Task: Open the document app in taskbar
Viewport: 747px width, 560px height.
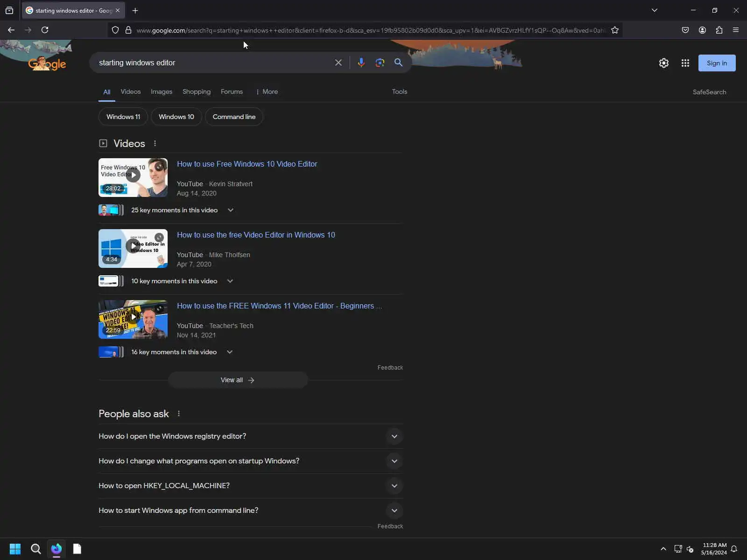Action: click(x=77, y=549)
